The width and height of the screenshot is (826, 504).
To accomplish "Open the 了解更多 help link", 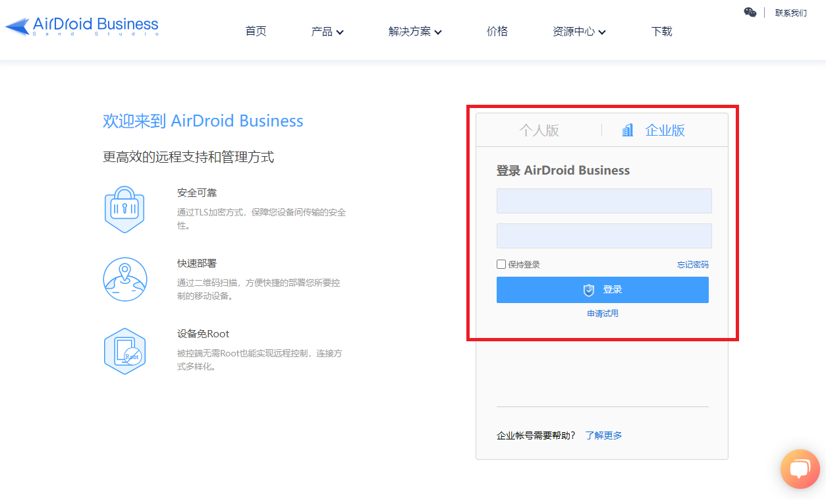I will point(604,435).
